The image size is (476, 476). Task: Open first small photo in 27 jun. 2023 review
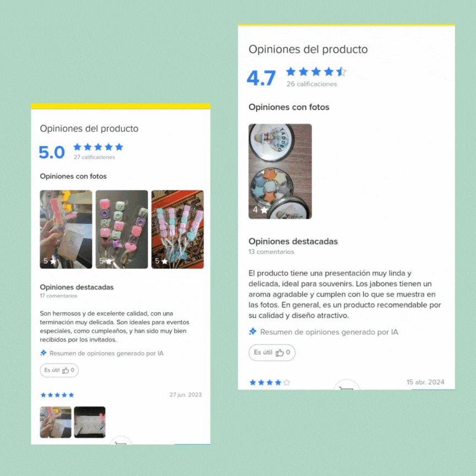point(56,422)
